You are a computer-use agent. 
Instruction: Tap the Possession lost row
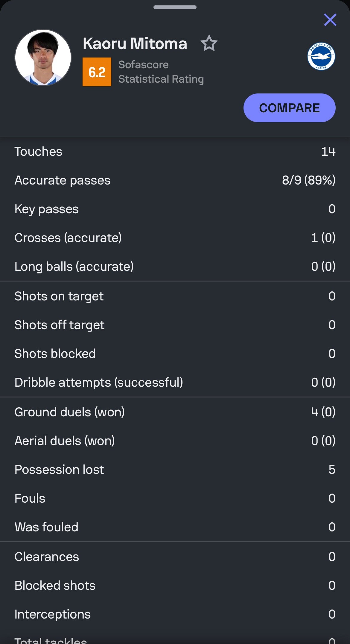tap(175, 470)
